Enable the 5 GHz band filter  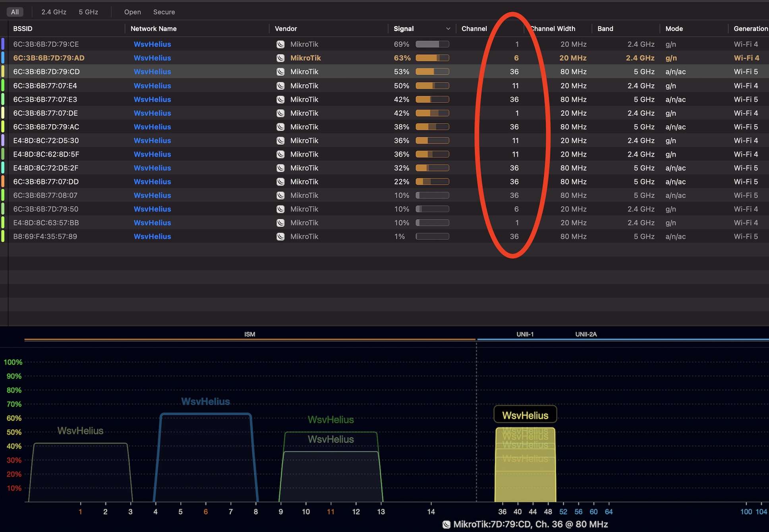point(88,12)
